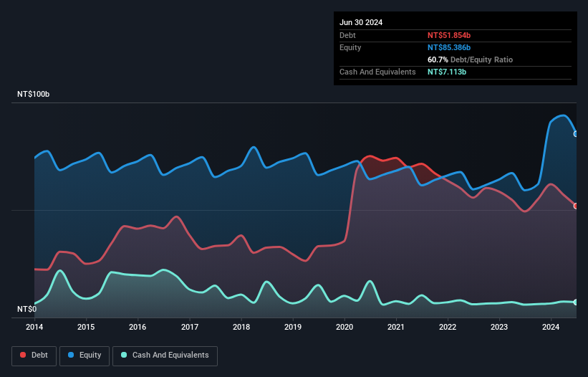Toggle the Debt series legend button

[34, 355]
